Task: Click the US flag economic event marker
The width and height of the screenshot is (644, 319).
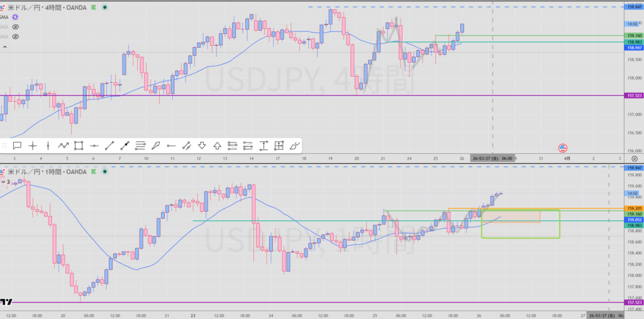Action: point(563,148)
